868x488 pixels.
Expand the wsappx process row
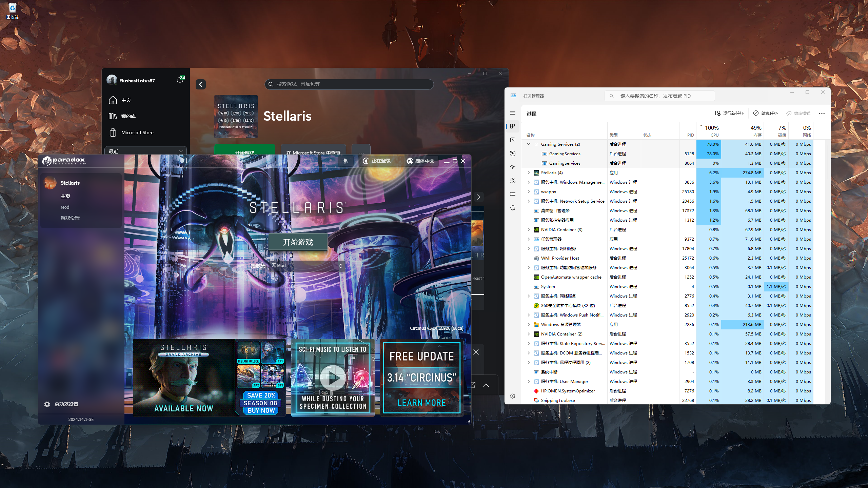tap(529, 191)
